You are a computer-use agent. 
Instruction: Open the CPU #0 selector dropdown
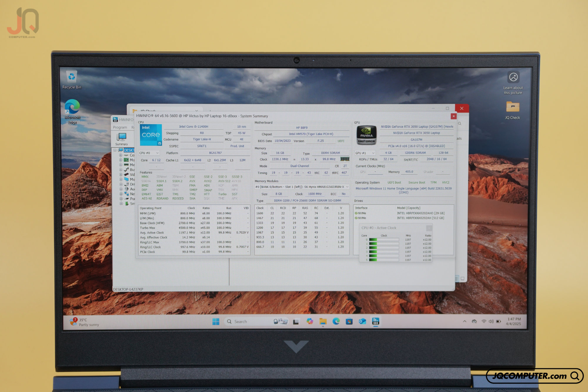149,153
